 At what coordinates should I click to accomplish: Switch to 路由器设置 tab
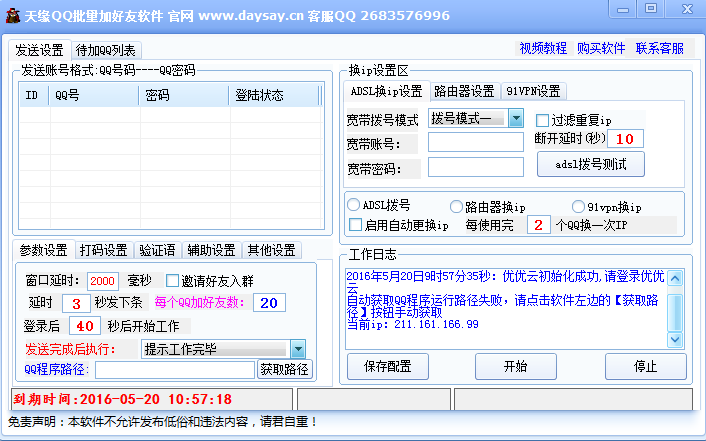(465, 91)
